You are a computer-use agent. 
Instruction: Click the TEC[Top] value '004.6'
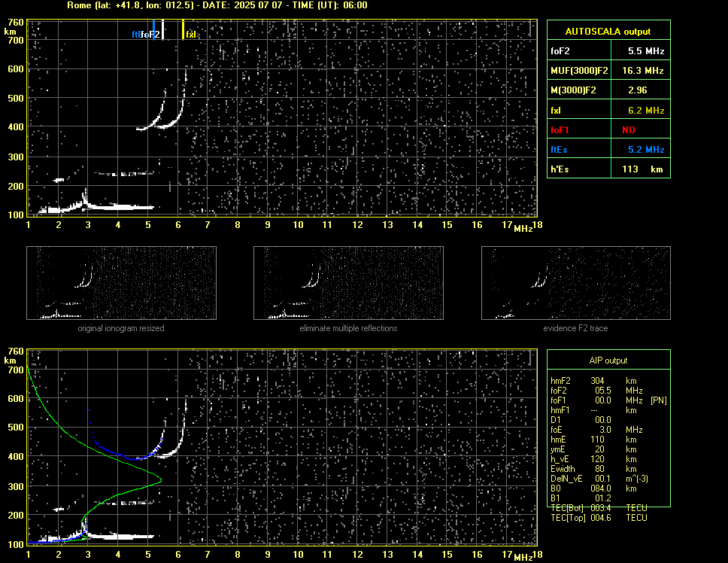[x=600, y=518]
